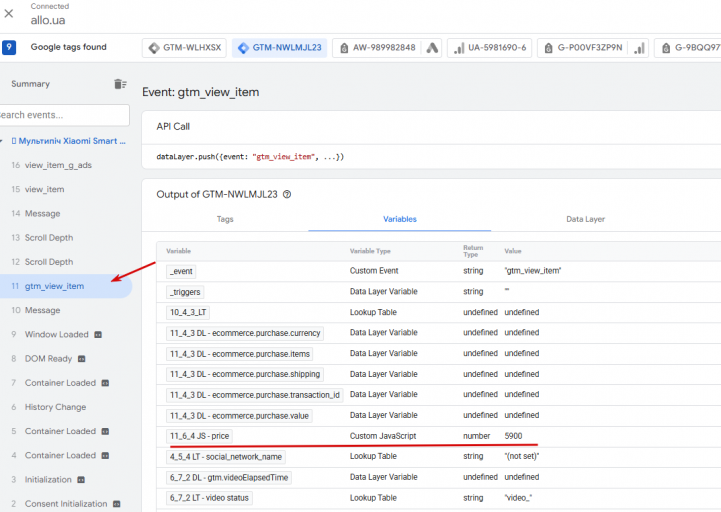Select the UA-5981690-6 tag chip
721x512 pixels.
tap(490, 47)
